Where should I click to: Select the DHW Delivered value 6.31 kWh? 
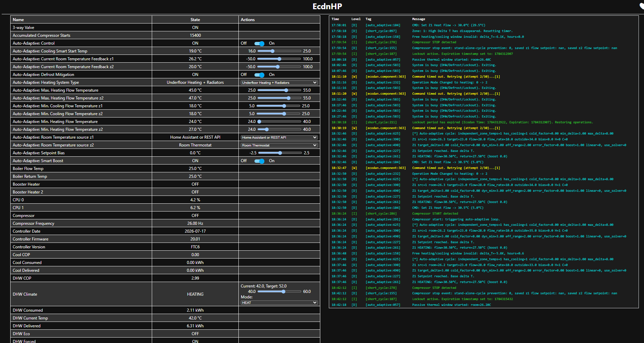tap(195, 326)
